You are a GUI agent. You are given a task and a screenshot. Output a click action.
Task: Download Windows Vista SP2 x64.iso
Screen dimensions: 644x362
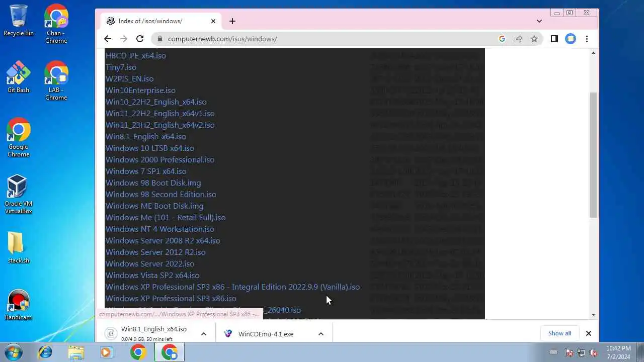[152, 275]
